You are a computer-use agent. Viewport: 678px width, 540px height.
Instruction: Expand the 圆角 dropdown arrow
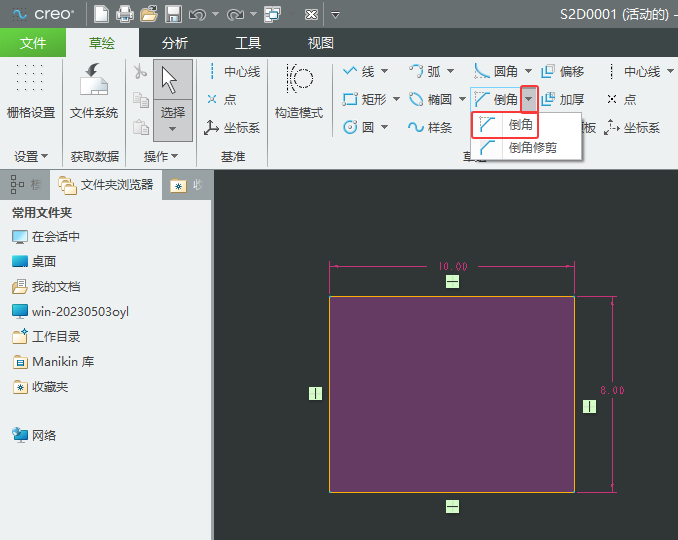[x=528, y=71]
